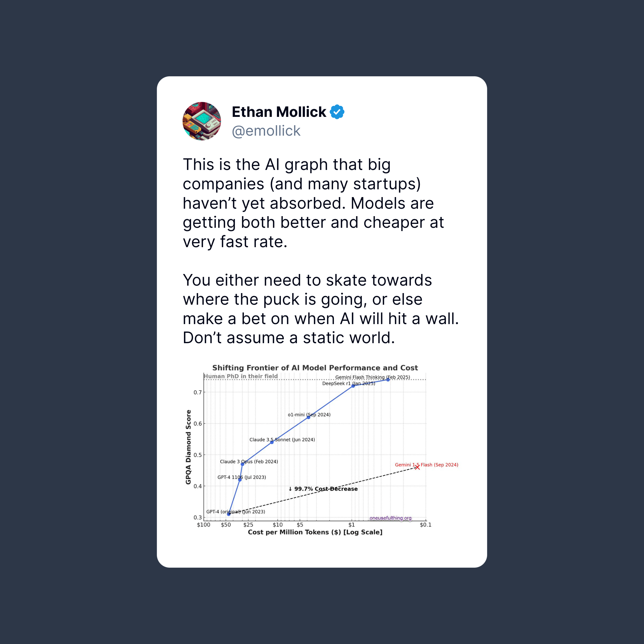644x644 pixels.
Task: Select the o1-mini data point
Action: point(308,417)
